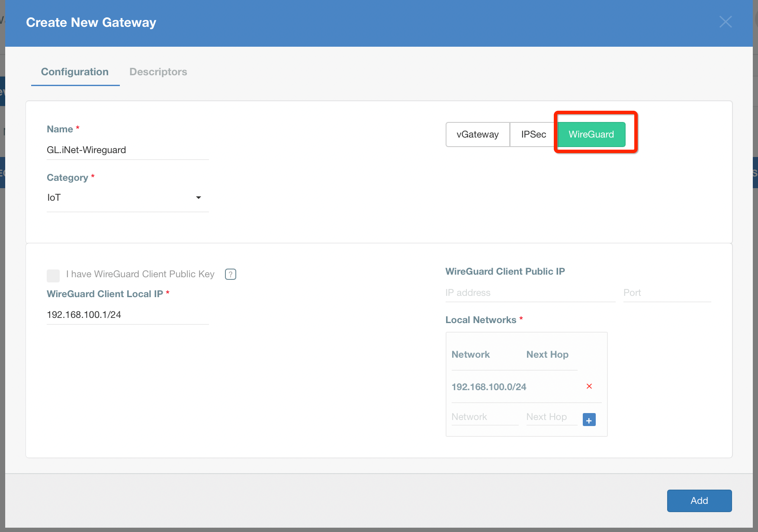Select the vGateway gateway type
The image size is (758, 532).
click(x=477, y=135)
